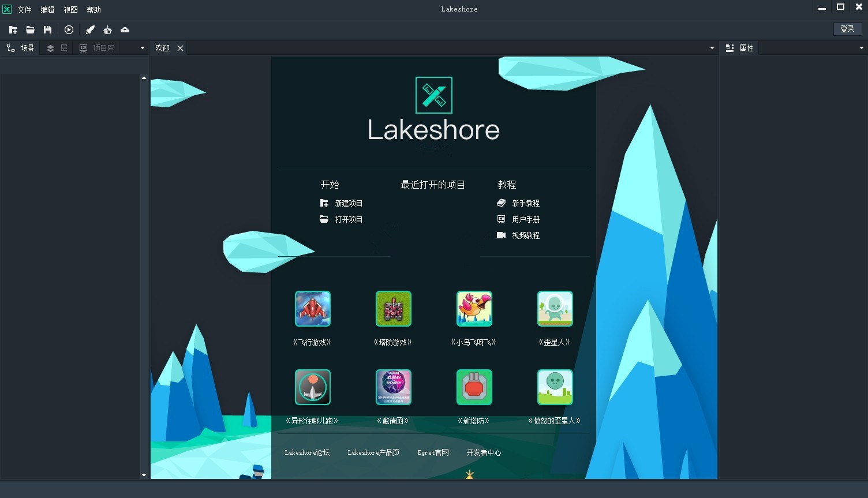Expand the 属性 panel dropdown arrow

(861, 48)
